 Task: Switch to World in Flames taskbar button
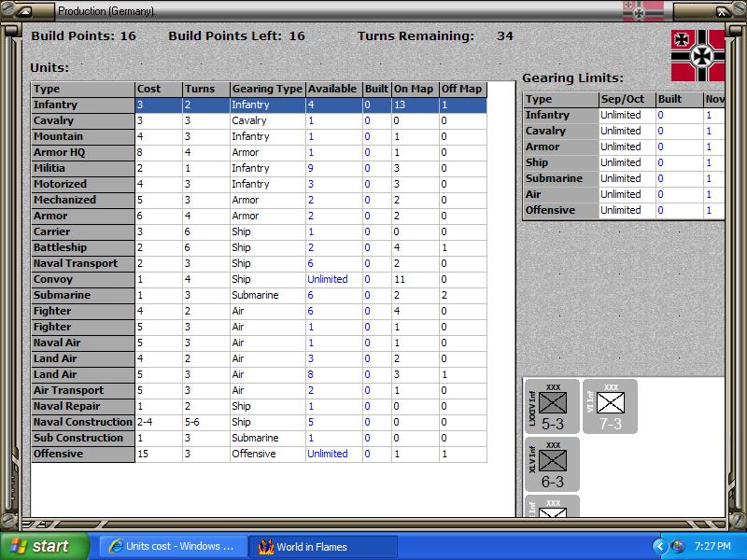(323, 547)
